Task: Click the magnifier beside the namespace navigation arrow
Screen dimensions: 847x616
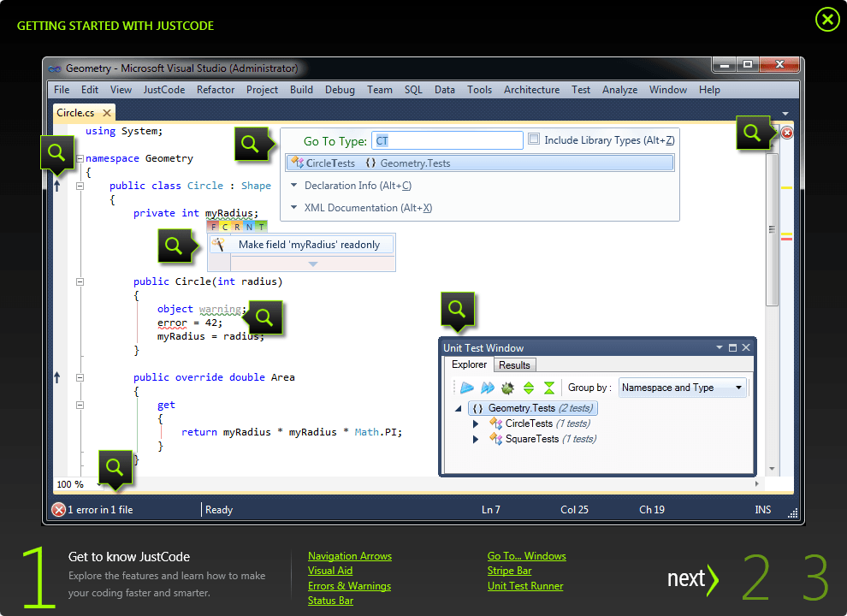Action: pyautogui.click(x=56, y=152)
